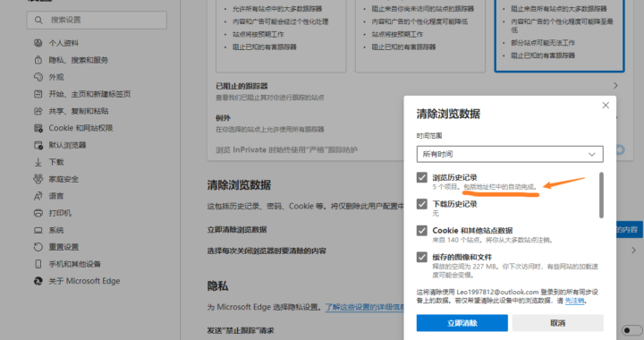Image resolution: width=644 pixels, height=340 pixels.
Task: Click the 取消 button
Action: 558,323
